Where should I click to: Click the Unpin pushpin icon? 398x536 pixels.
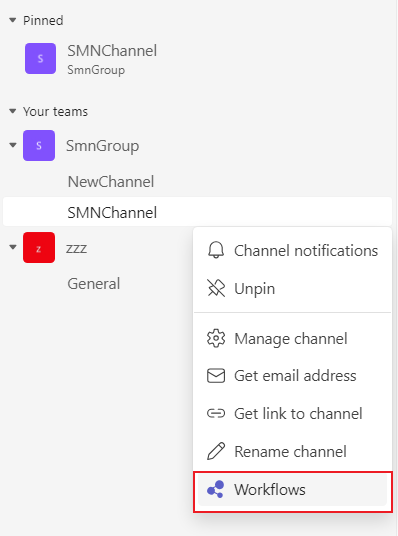(216, 288)
